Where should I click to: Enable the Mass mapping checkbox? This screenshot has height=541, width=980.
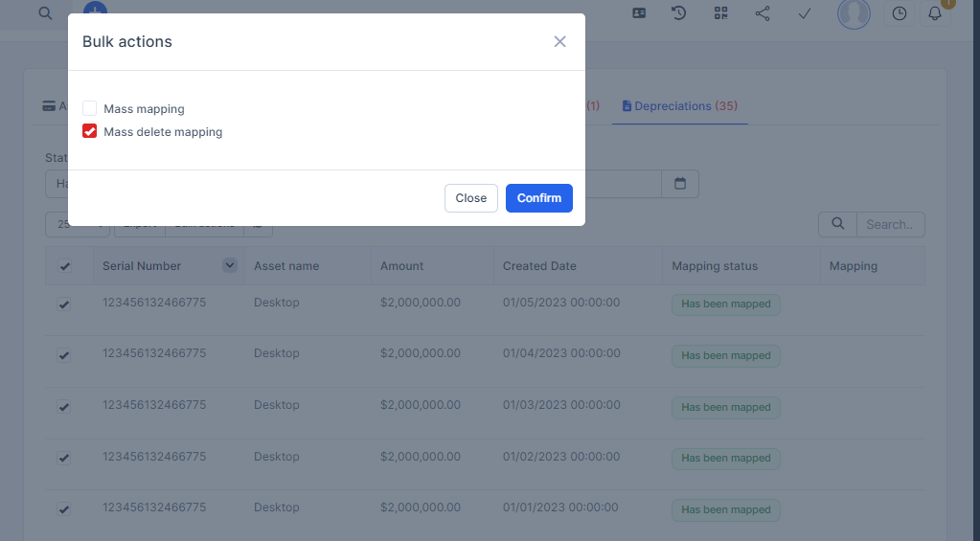click(90, 108)
